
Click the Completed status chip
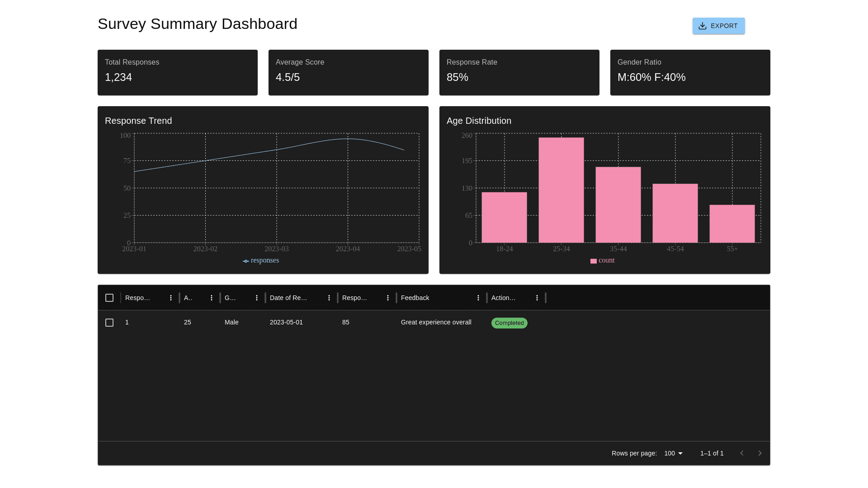click(509, 323)
